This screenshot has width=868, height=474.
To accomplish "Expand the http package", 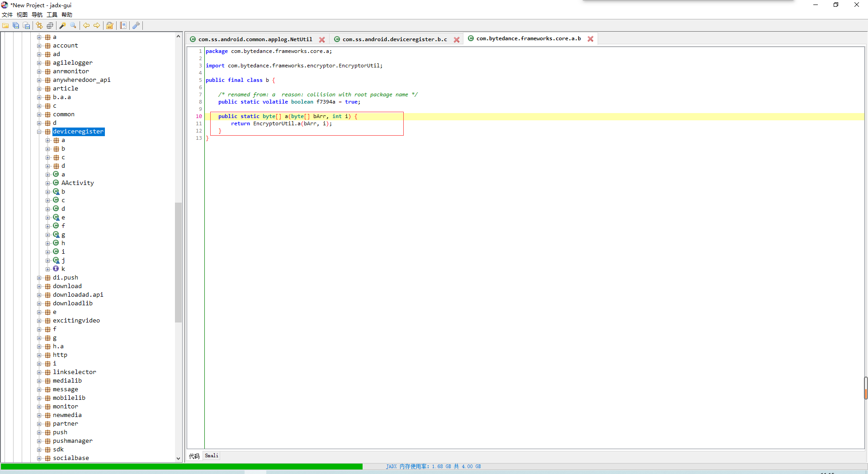I will tap(39, 355).
